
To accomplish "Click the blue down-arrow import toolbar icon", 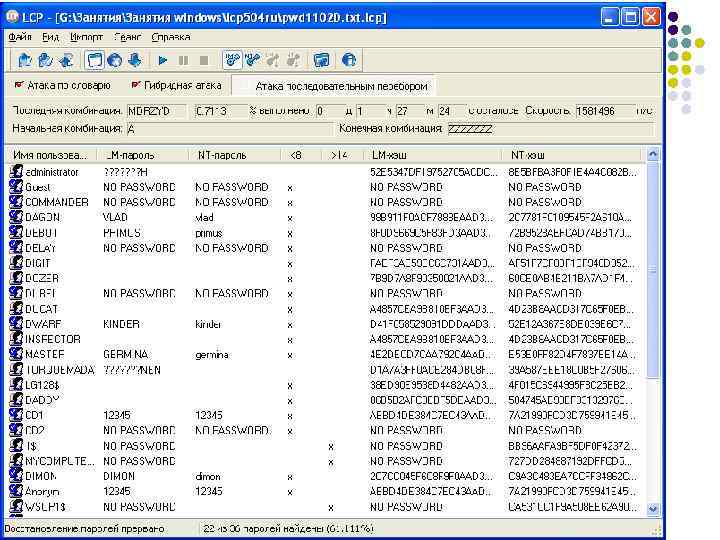I will click(x=134, y=61).
